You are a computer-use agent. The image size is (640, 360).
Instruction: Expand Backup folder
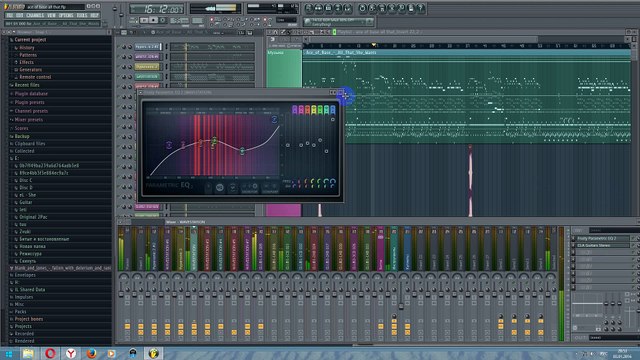22,136
